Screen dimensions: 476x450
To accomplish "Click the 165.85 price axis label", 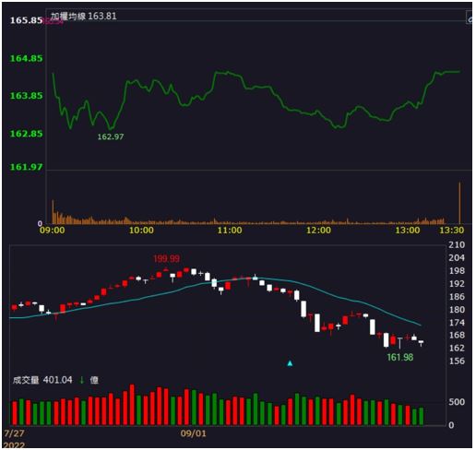I will point(26,20).
